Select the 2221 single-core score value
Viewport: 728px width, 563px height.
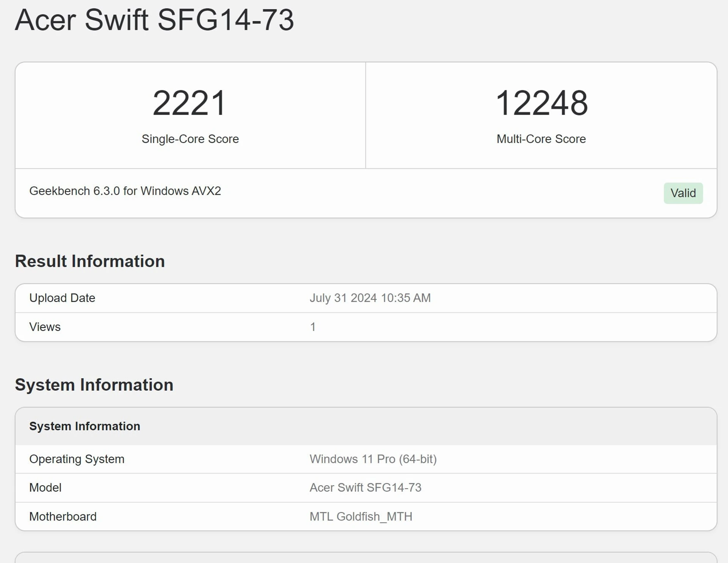[190, 103]
